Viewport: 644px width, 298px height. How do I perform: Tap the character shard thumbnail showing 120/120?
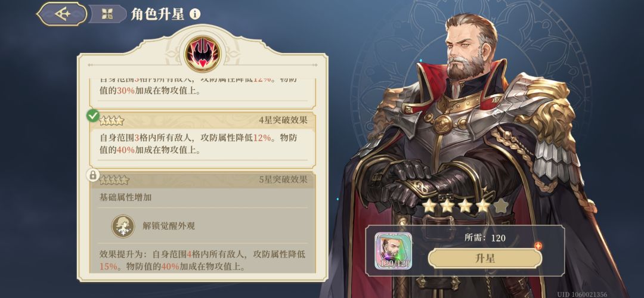click(x=393, y=251)
